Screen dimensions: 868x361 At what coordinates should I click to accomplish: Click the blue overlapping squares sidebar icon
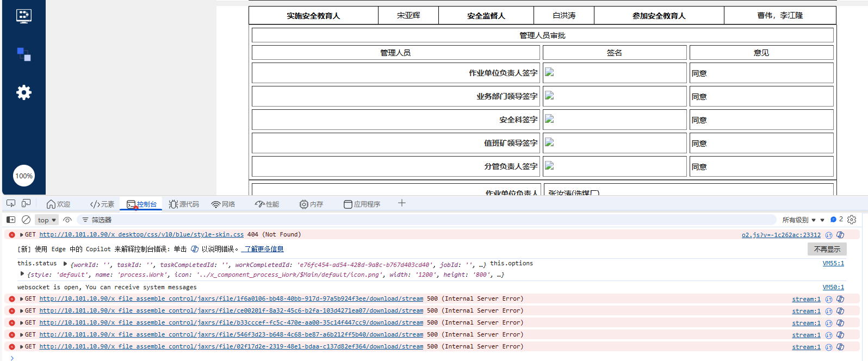(x=24, y=54)
